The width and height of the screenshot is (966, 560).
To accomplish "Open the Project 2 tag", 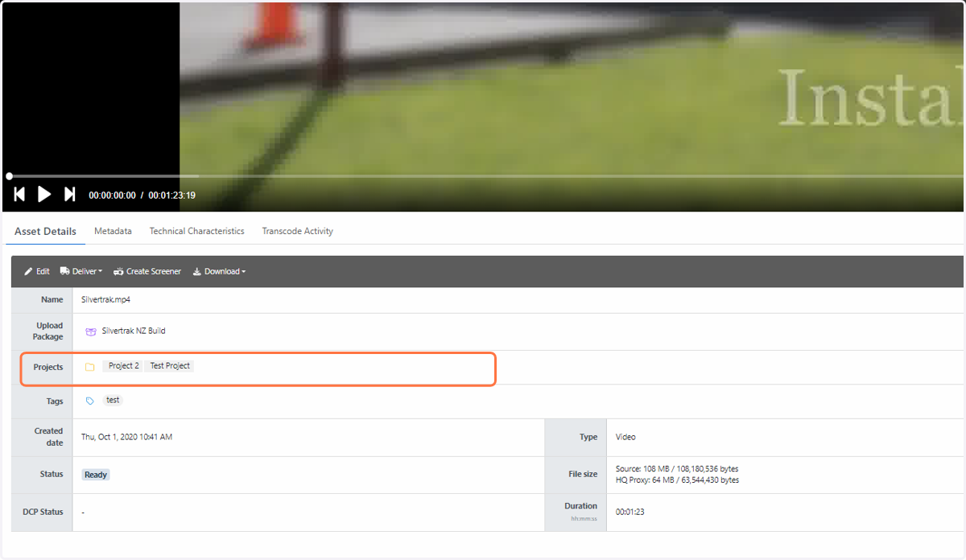I will point(123,365).
